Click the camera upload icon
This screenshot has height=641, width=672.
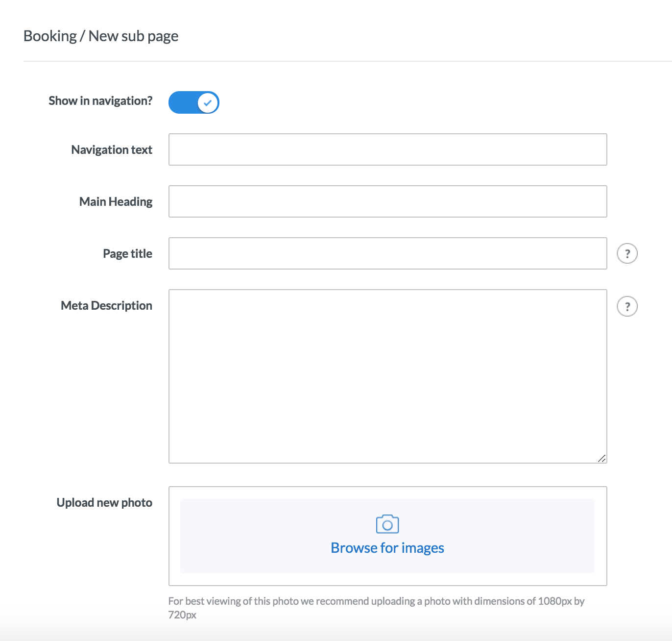[x=387, y=524]
